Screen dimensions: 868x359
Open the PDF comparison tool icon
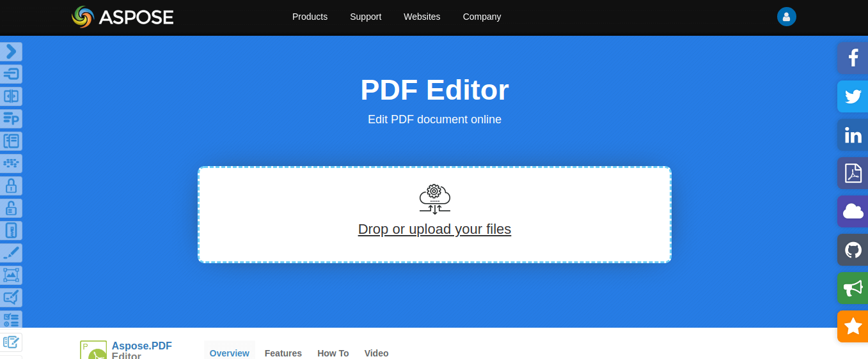(11, 141)
